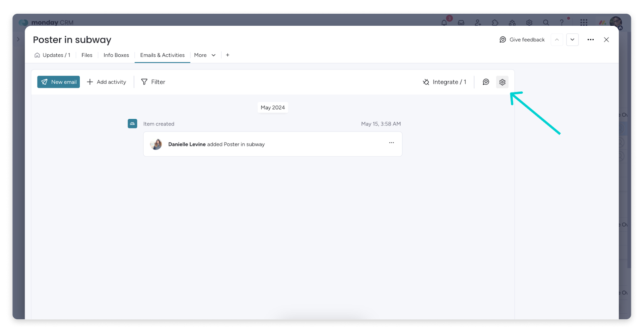The height and width of the screenshot is (333, 644).
Task: Click the invite members icon
Action: 478,23
